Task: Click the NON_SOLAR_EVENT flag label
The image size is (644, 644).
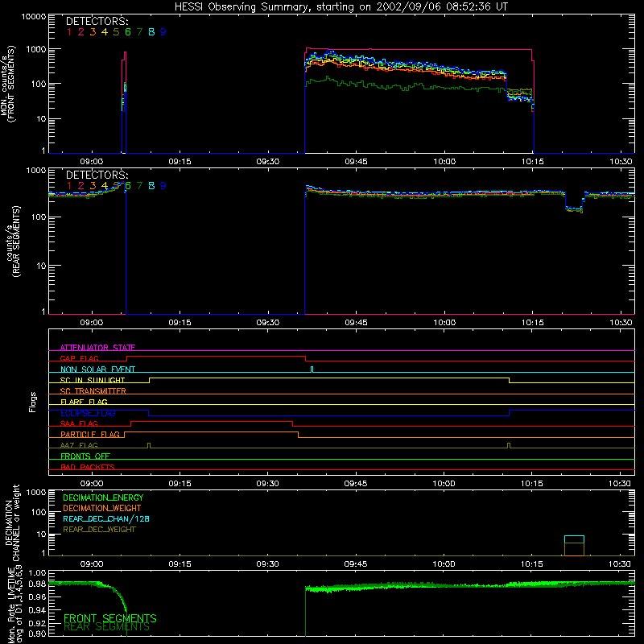Action: point(97,369)
